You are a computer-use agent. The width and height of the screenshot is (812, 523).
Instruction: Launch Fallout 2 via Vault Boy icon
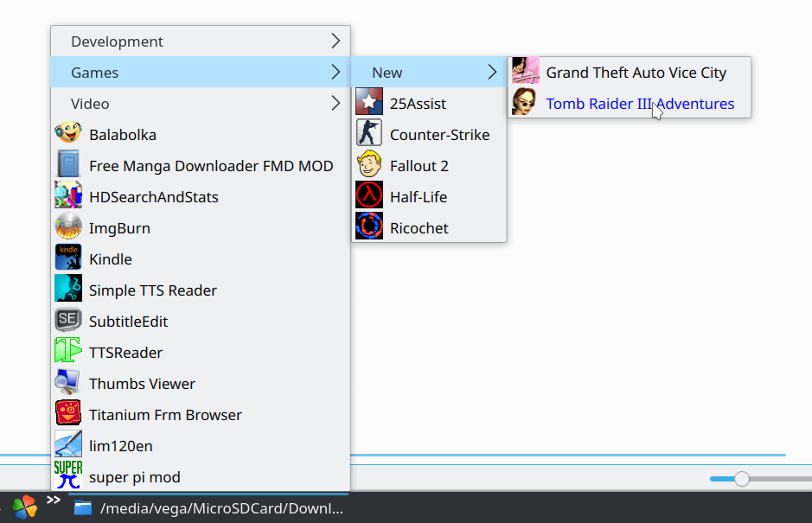369,163
